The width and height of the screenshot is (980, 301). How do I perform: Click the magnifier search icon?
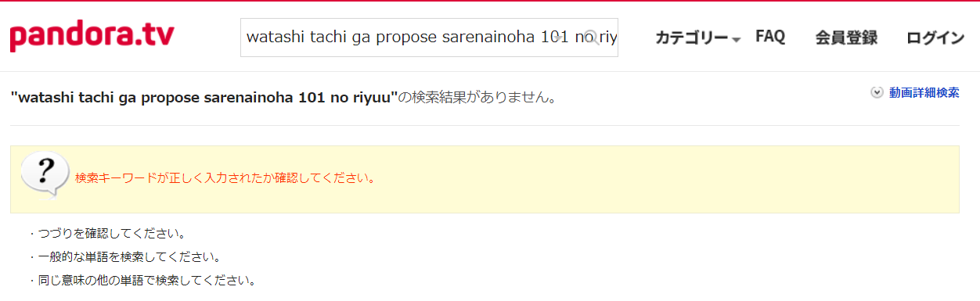tap(592, 37)
